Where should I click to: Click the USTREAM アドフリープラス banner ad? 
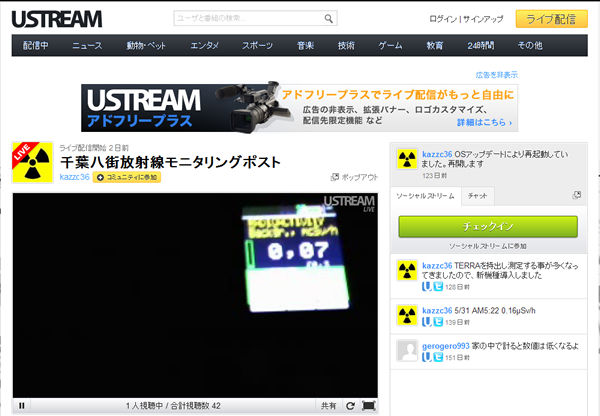[300, 108]
